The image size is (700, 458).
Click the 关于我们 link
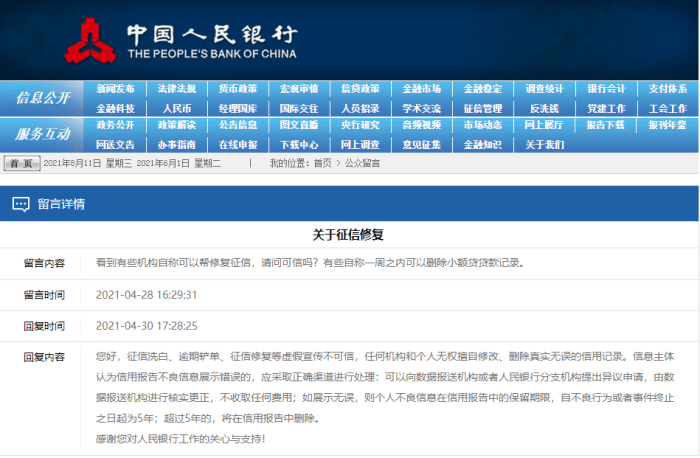click(x=544, y=144)
